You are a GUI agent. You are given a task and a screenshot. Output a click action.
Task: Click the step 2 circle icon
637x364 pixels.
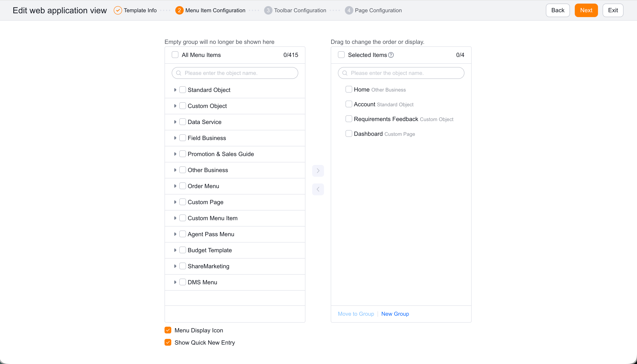179,10
